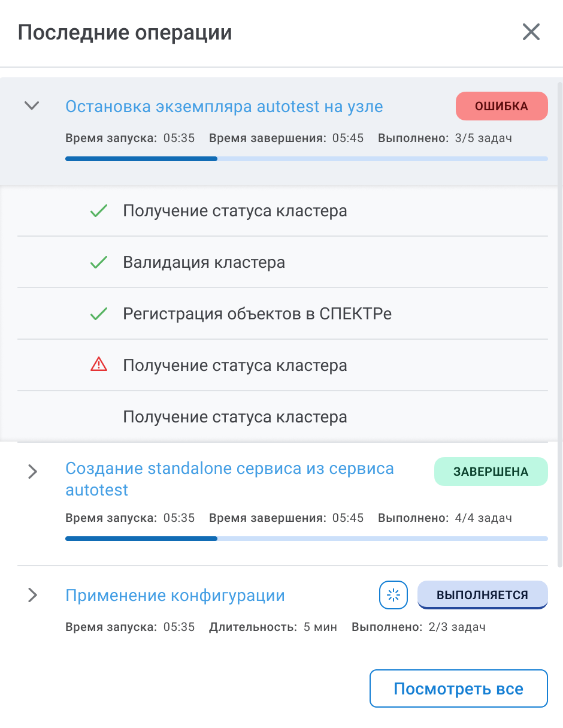Close the Последние операции panel
Viewport: 563px width, 728px height.
[x=531, y=32]
